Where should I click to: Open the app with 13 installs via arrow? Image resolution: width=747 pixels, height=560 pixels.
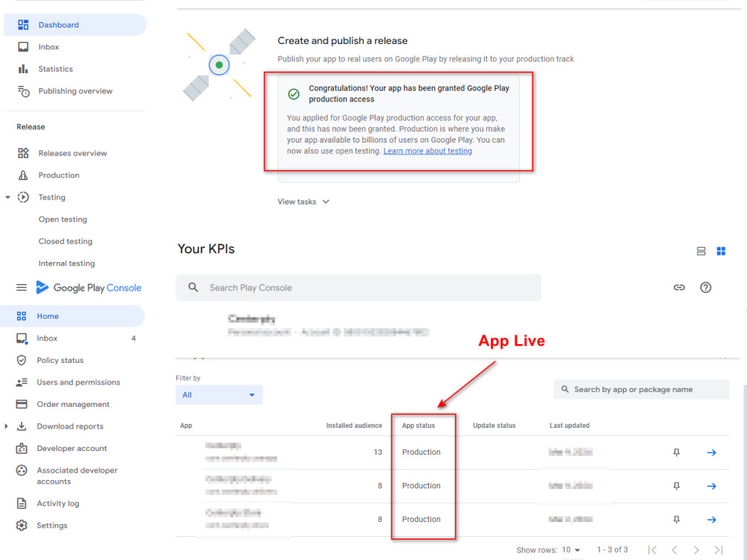pos(712,452)
